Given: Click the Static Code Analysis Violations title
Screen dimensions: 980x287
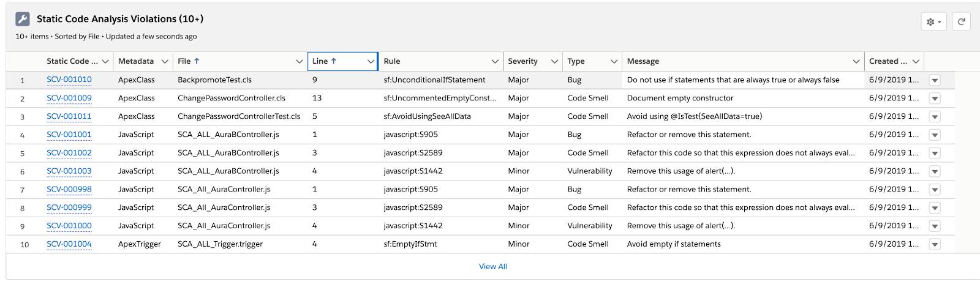Looking at the screenshot, I should tap(120, 19).
